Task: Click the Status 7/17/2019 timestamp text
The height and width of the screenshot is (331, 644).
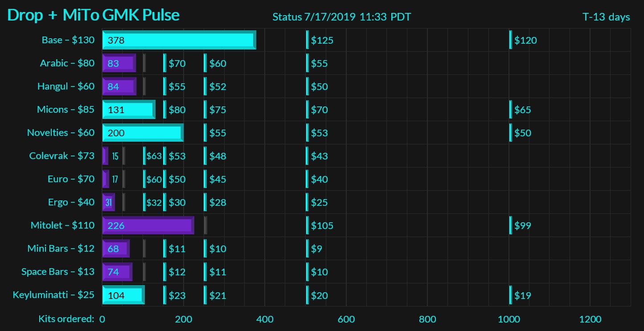Action: [x=341, y=17]
